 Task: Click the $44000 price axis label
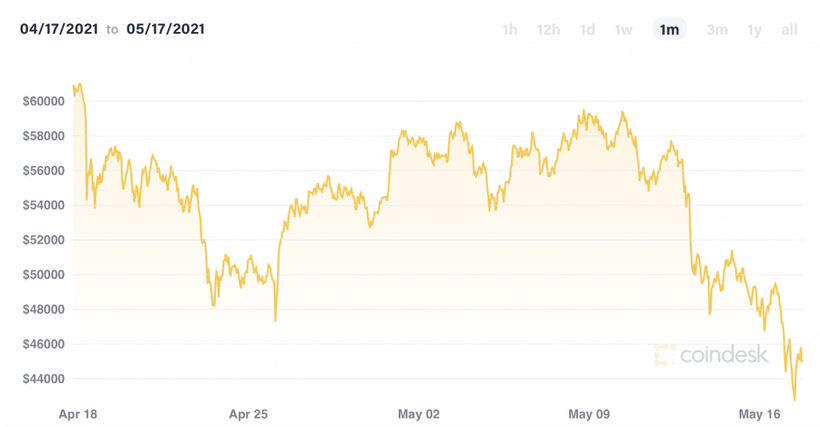tap(43, 379)
